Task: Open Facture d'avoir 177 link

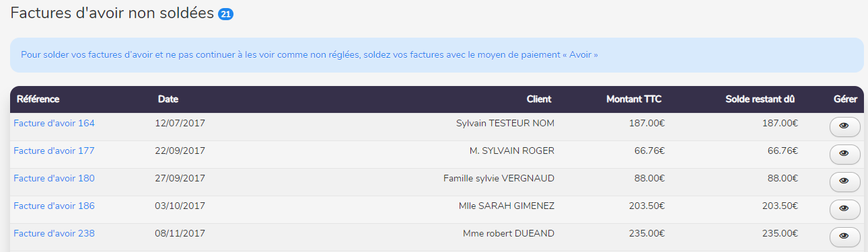Action: pyautogui.click(x=54, y=151)
